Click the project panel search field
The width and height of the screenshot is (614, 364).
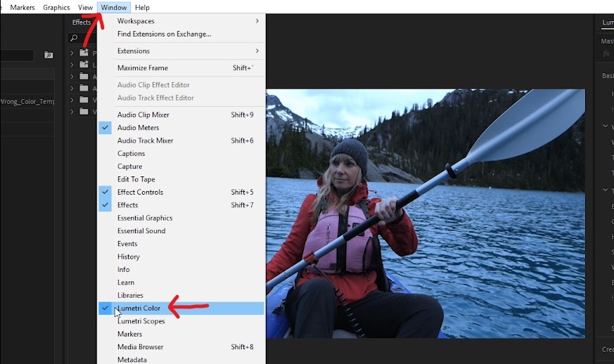coord(17,56)
